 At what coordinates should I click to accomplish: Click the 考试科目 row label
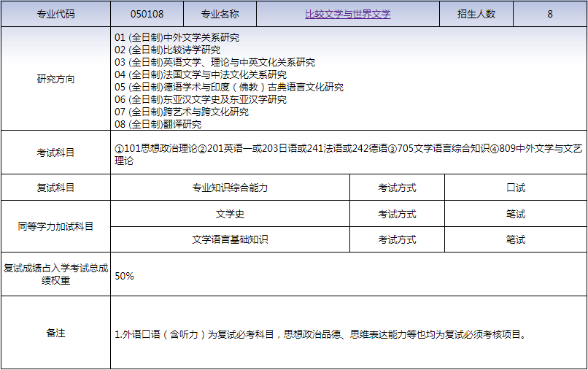coord(55,153)
